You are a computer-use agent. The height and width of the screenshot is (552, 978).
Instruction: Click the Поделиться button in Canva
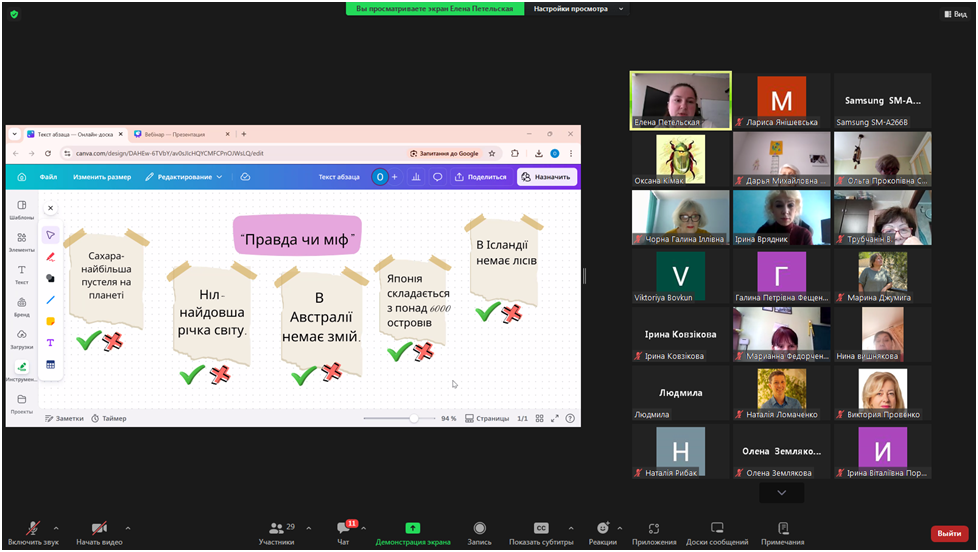coord(481,177)
